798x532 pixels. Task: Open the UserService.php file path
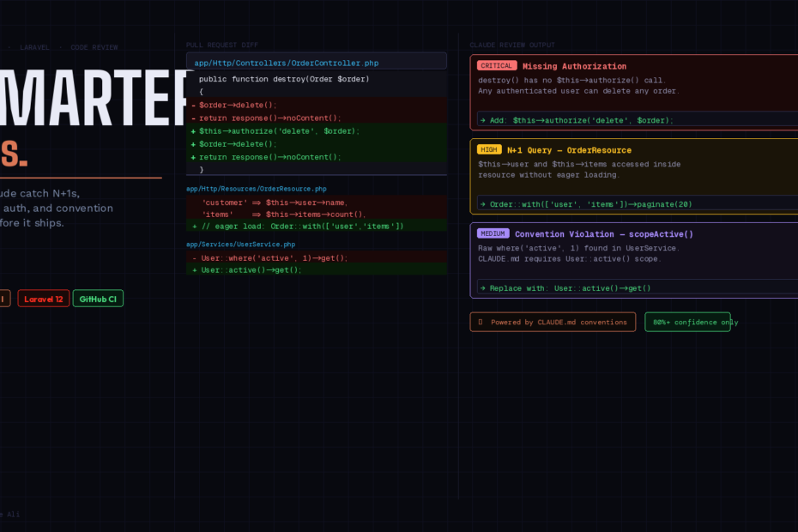coord(240,245)
